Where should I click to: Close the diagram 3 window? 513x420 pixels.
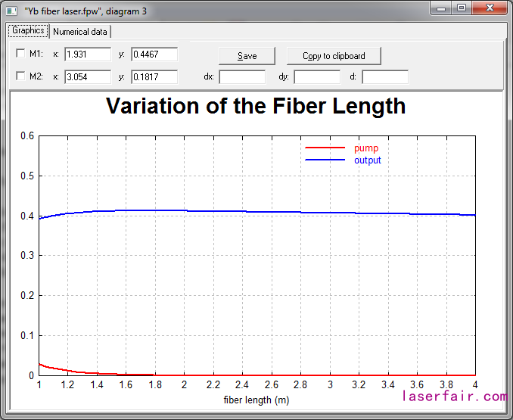pos(490,8)
